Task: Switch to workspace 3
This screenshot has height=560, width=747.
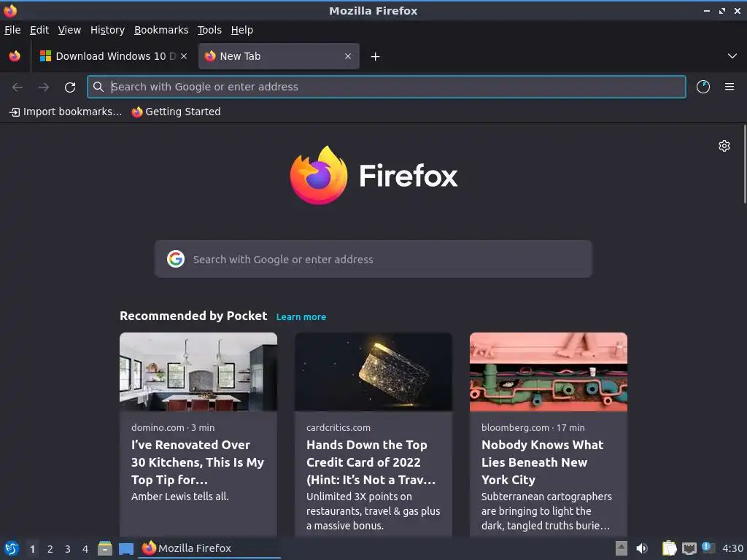Action: point(68,549)
